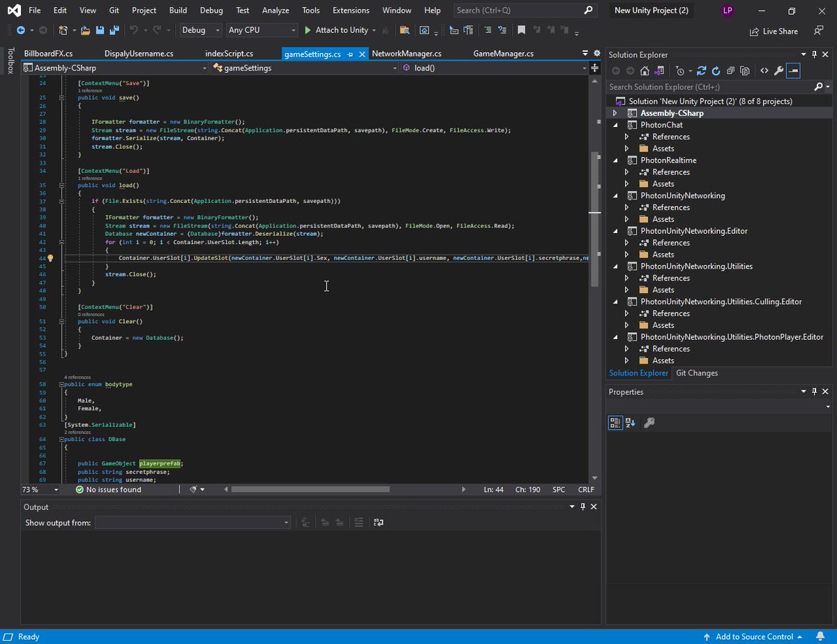Open the Any CPU platform dropdown

point(262,31)
